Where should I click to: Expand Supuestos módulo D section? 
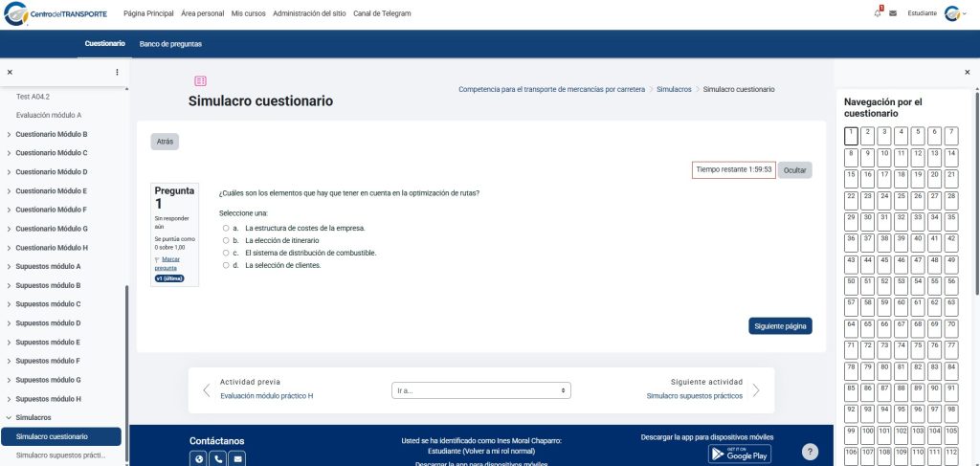point(9,323)
